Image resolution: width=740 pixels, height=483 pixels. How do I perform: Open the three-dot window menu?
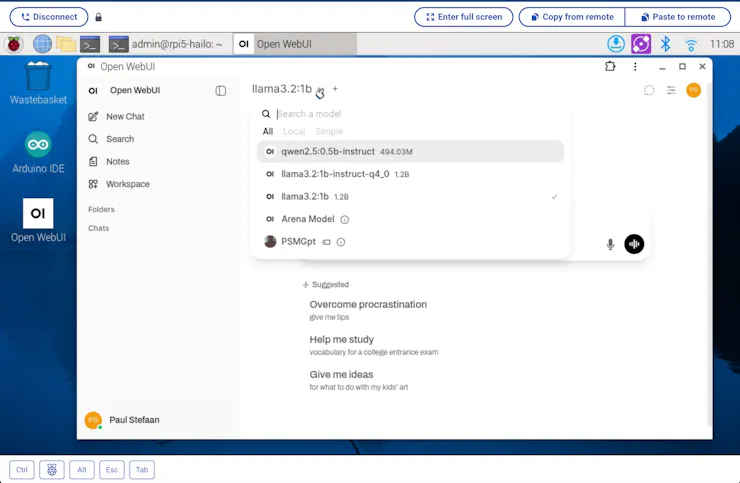click(635, 67)
